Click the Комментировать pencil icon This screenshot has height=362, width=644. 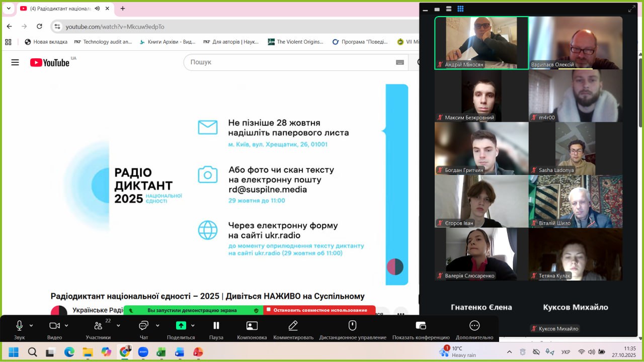pos(293,326)
